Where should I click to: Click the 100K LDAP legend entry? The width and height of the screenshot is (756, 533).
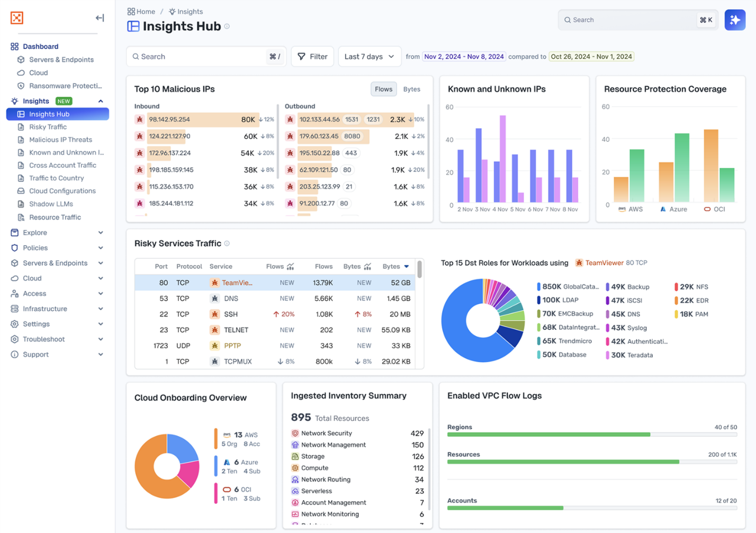557,300
